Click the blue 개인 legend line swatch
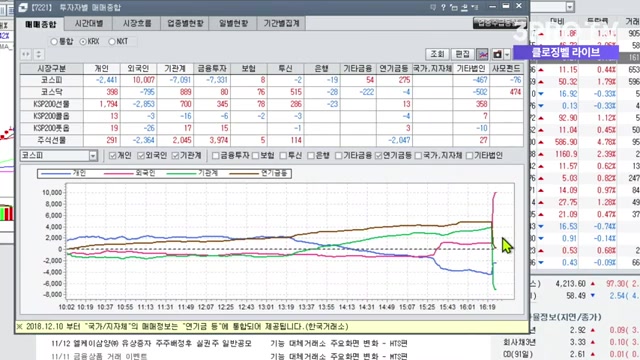640x360 pixels. pos(55,173)
